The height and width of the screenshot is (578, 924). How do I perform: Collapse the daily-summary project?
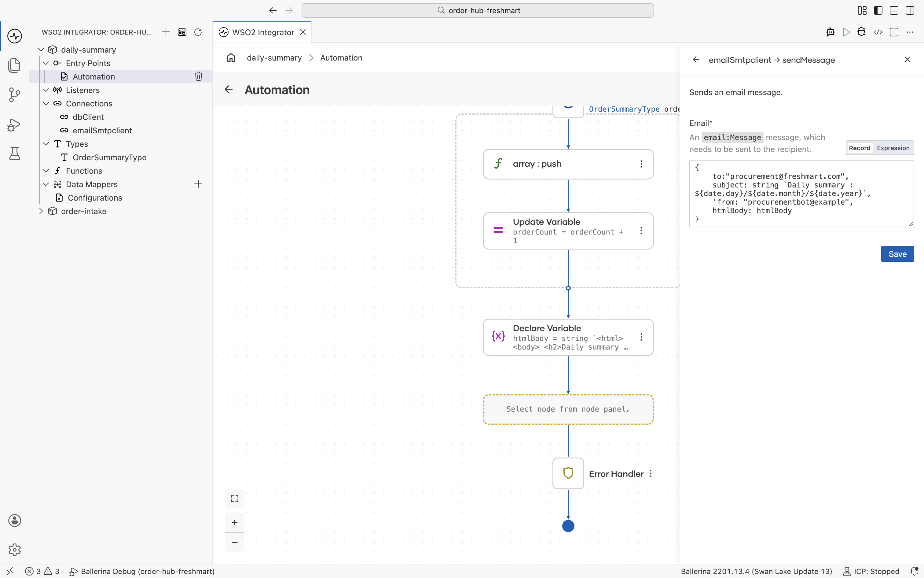click(41, 50)
